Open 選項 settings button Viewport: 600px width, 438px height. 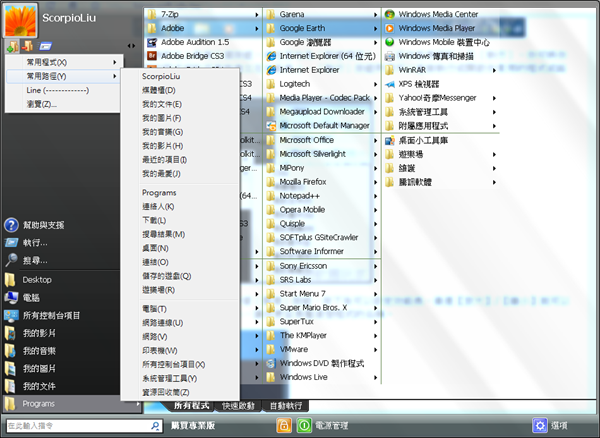(550, 425)
